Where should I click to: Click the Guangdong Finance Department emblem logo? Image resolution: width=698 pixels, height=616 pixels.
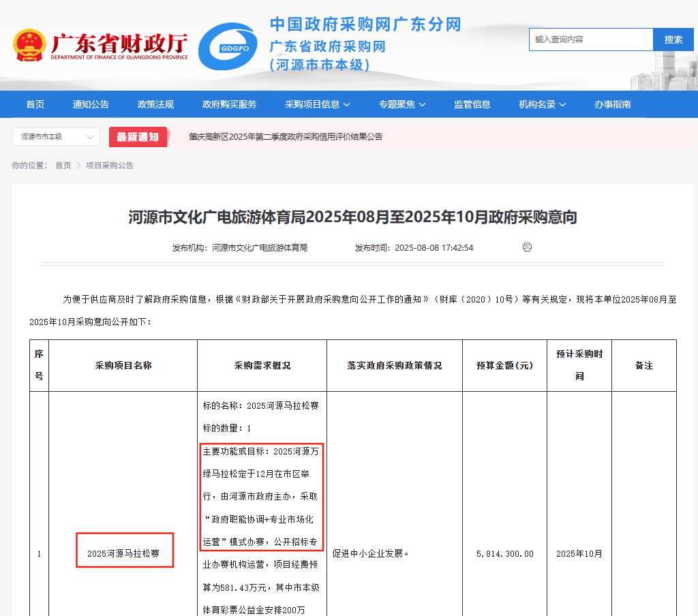click(29, 45)
